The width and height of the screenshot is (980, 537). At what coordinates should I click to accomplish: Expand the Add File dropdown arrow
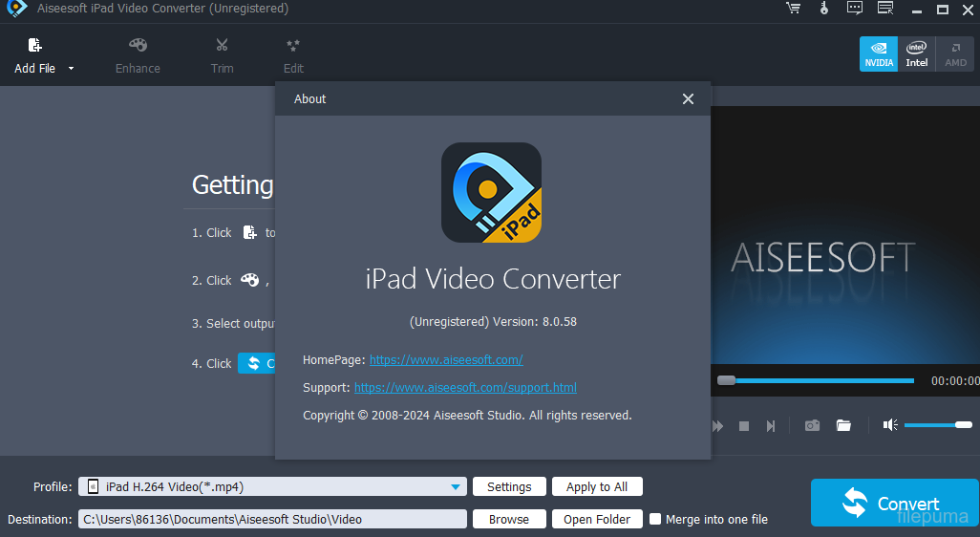[x=71, y=69]
